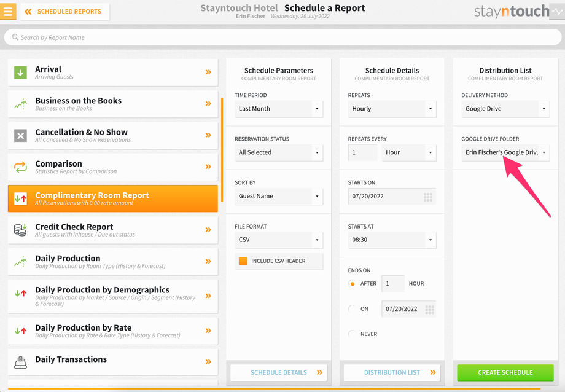Open the Starts At 08:30 dropdown
Viewport: 565px width, 392px height.
392,240
